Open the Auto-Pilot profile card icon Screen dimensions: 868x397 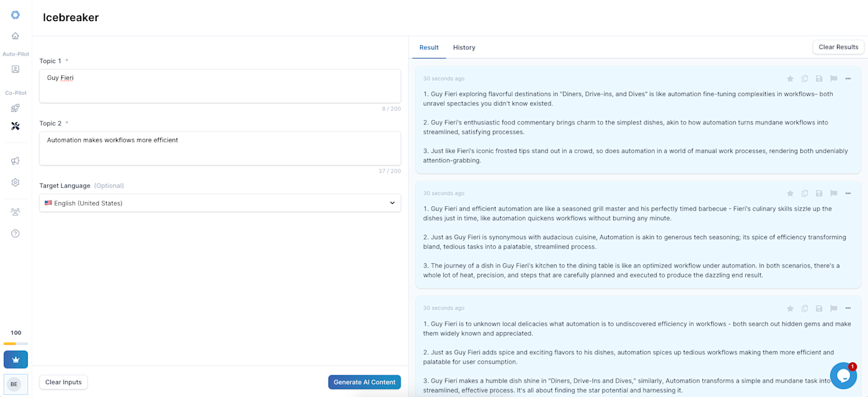[15, 69]
